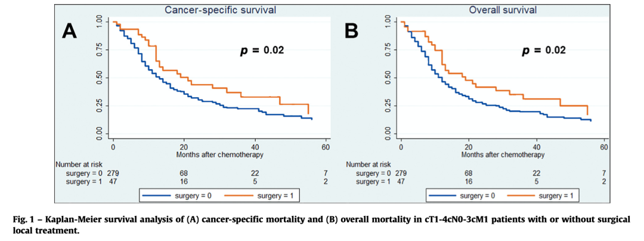Click the p = 0.02 annotation in panel B
Viewport: 644px width, 241px height.
[x=543, y=50]
